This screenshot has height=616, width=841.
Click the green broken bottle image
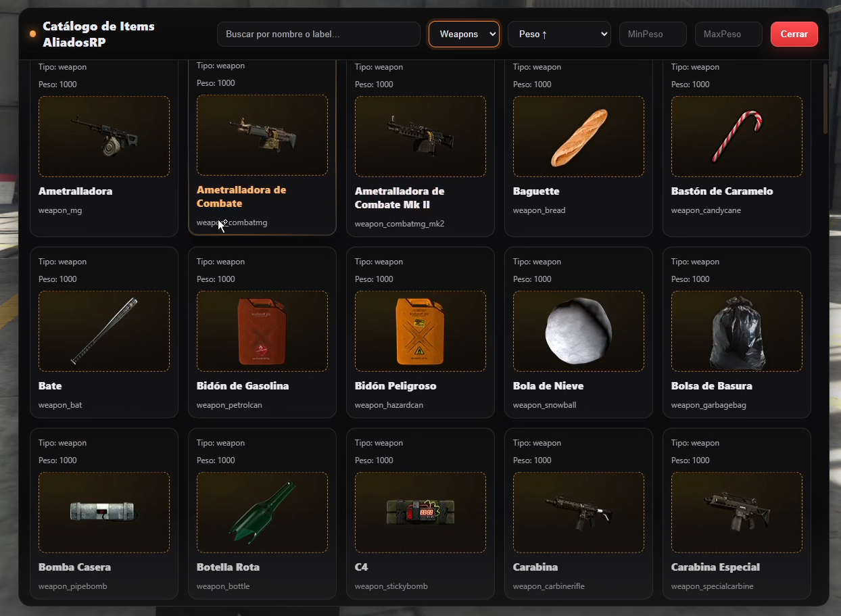pyautogui.click(x=262, y=512)
